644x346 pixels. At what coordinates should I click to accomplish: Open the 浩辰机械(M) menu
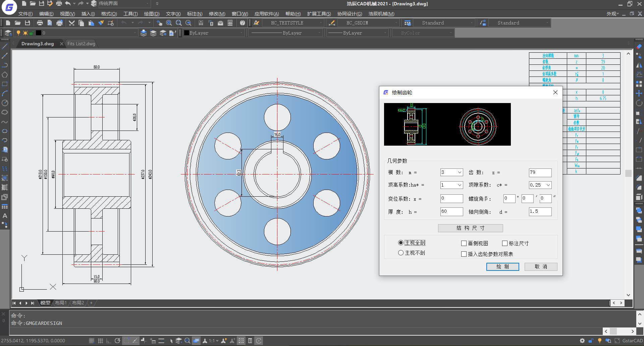[381, 14]
